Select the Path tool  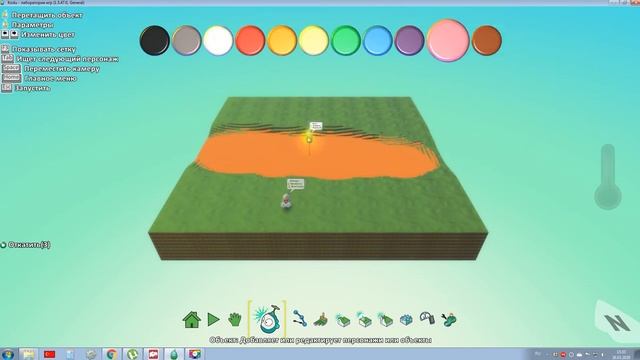click(x=300, y=318)
